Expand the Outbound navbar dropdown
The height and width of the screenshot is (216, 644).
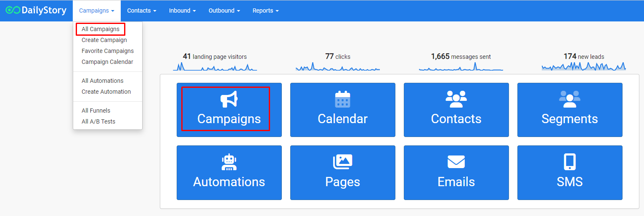coord(224,11)
